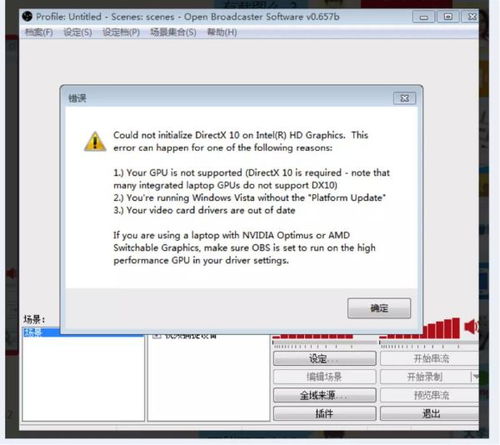This screenshot has height=445, width=500.
Task: Open the 帮助(H) menu
Action: click(222, 32)
